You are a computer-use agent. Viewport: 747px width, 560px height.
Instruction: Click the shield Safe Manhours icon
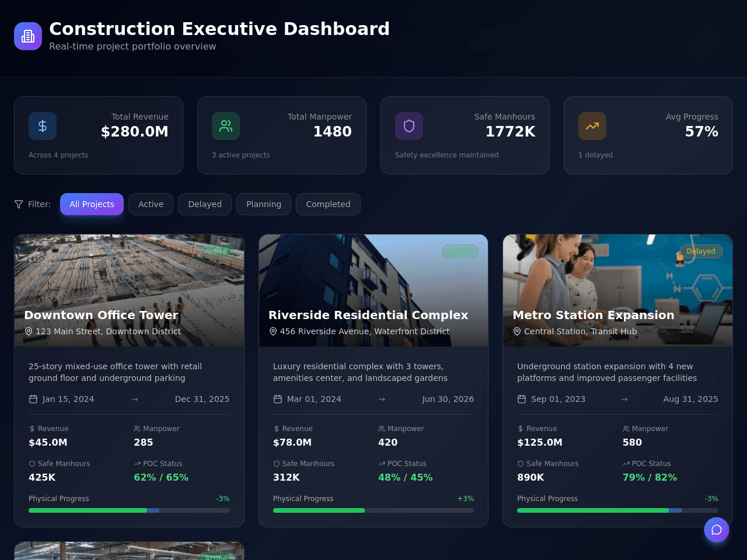409,126
